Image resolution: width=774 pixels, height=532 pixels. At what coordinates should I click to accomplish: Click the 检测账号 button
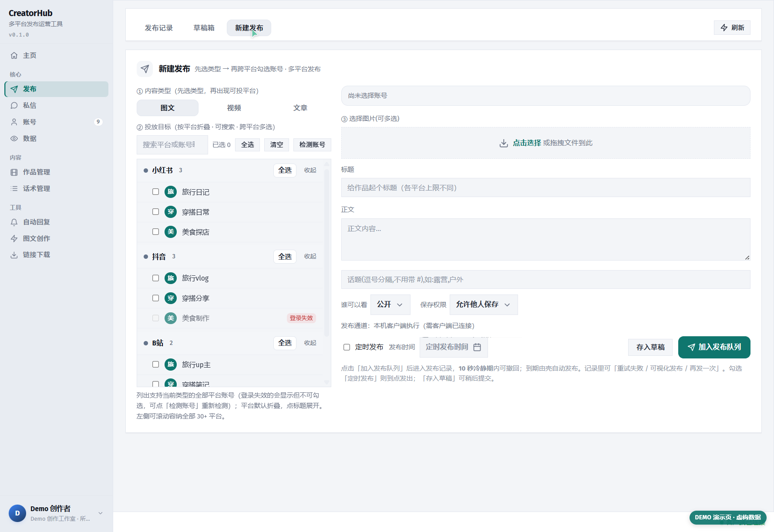coord(312,145)
